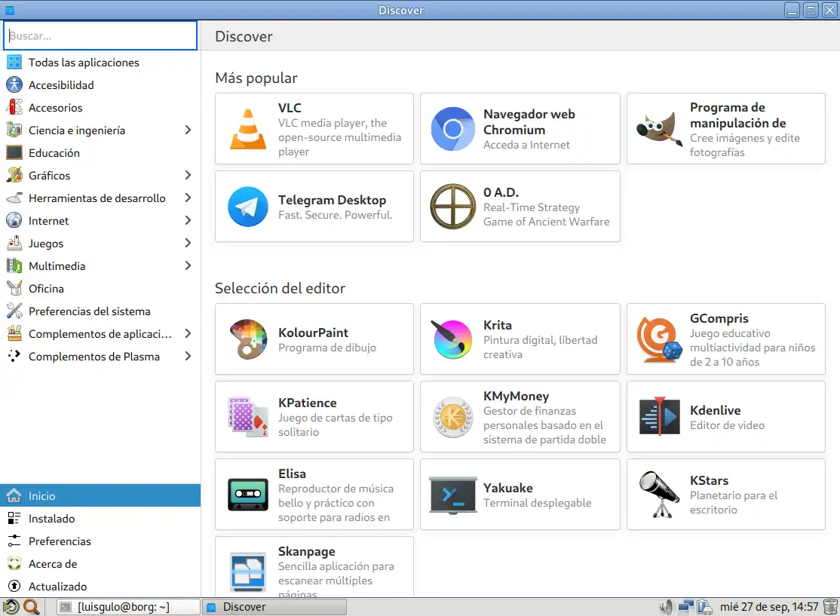Expand the Multimedia category chevron
This screenshot has width=840, height=616.
pyautogui.click(x=188, y=265)
